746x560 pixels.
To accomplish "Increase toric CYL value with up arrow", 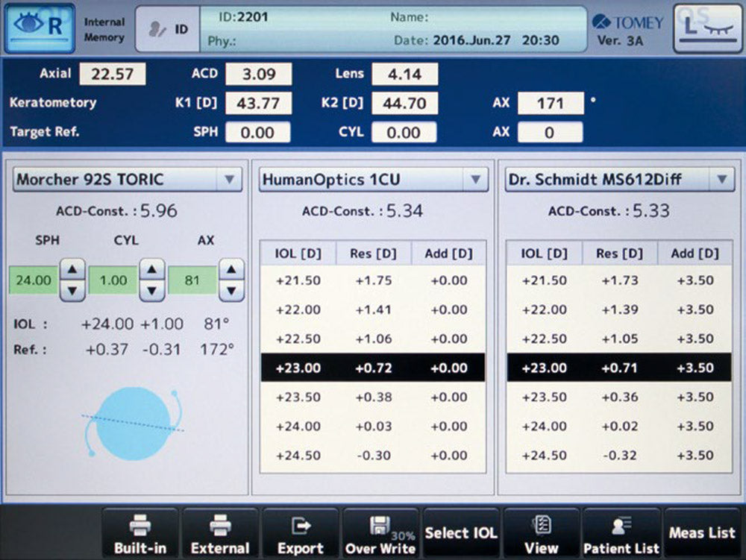I will tap(151, 269).
